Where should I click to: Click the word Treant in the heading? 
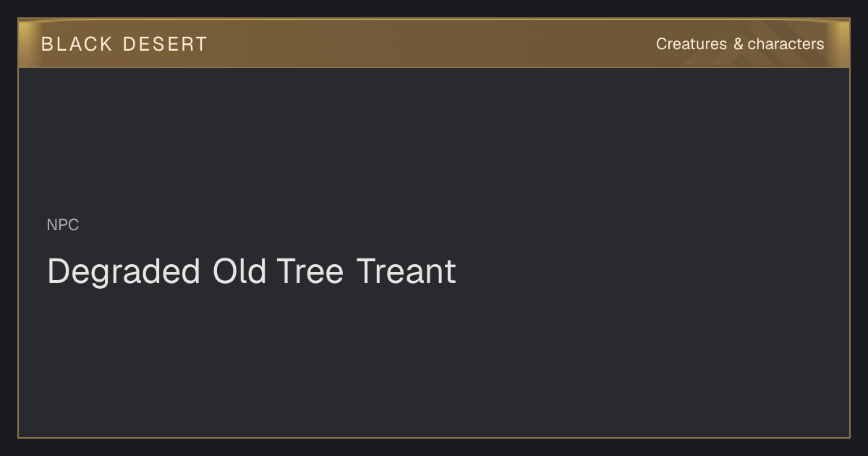(406, 271)
